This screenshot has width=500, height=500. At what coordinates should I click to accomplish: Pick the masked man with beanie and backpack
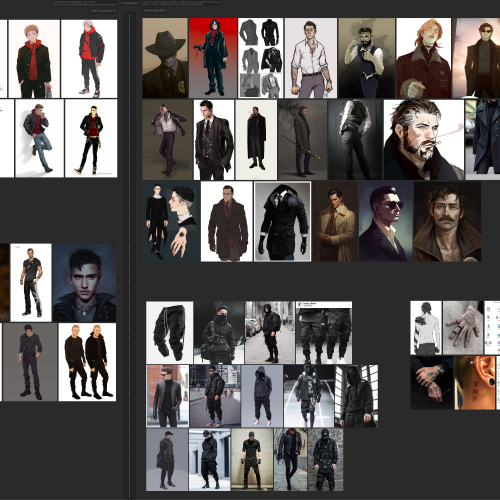click(x=219, y=333)
